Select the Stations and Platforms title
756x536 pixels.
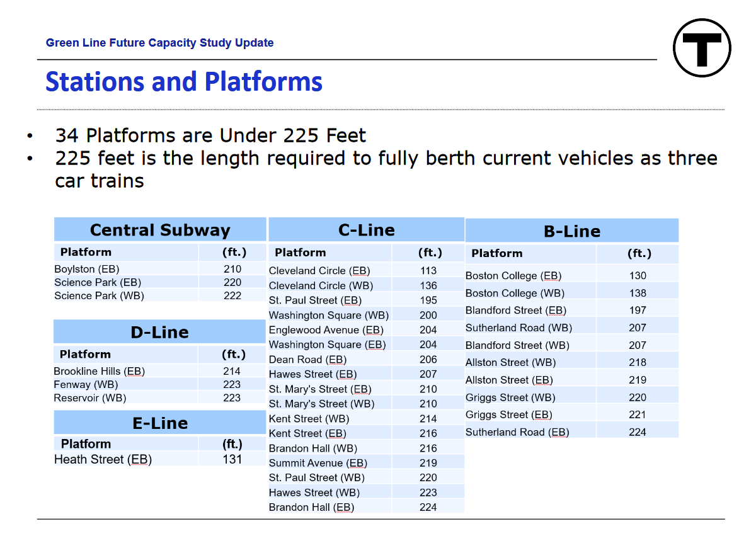184,82
